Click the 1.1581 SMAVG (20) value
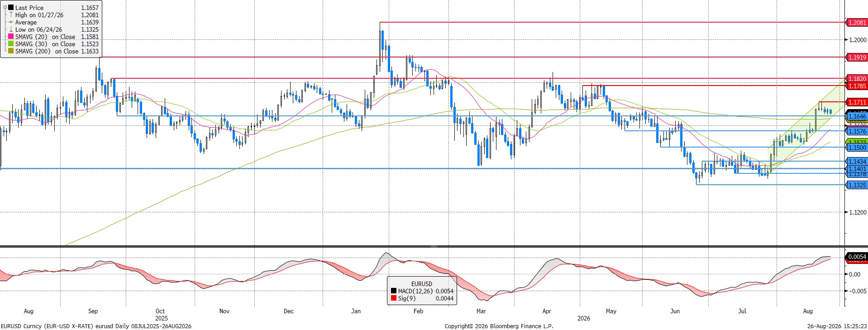This screenshot has width=868, height=330. 90,37
